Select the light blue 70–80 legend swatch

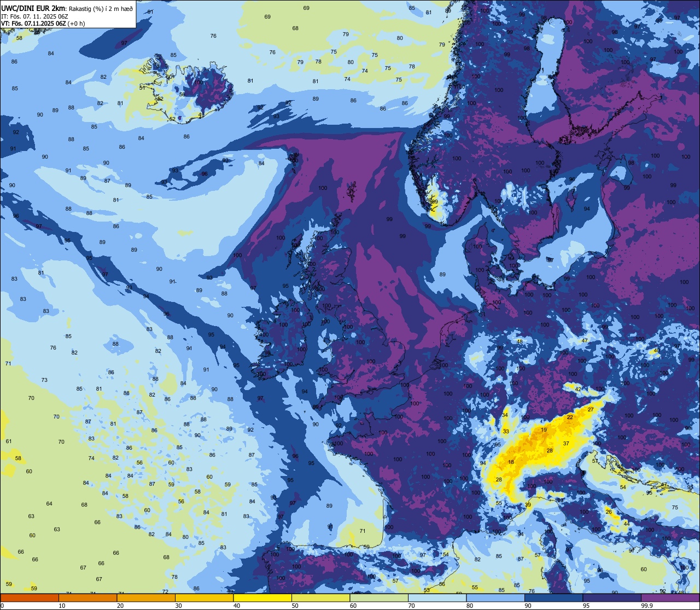[x=437, y=598]
